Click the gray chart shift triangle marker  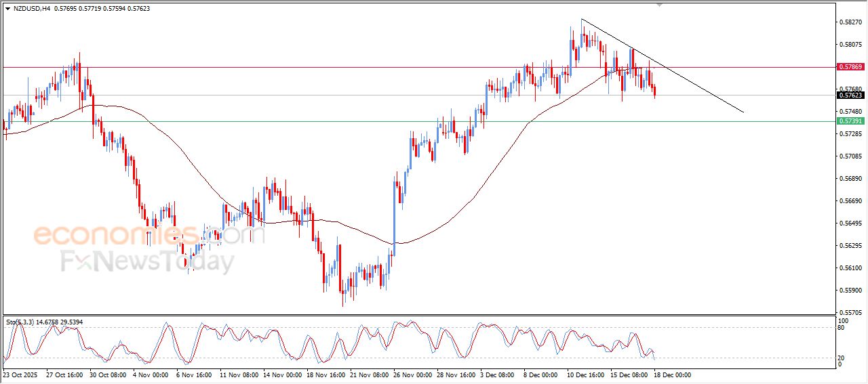coord(659,5)
